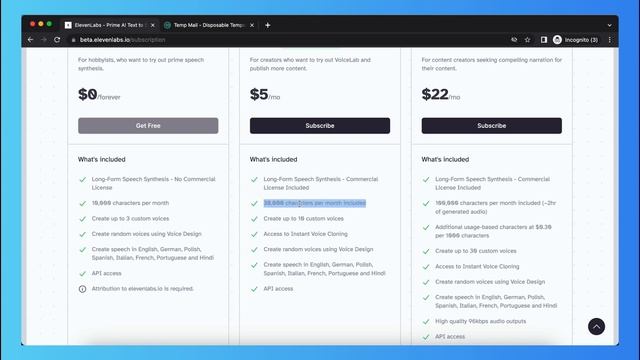Image resolution: width=640 pixels, height=360 pixels.
Task: Subscribe to the $22/mo plan
Action: tap(491, 126)
